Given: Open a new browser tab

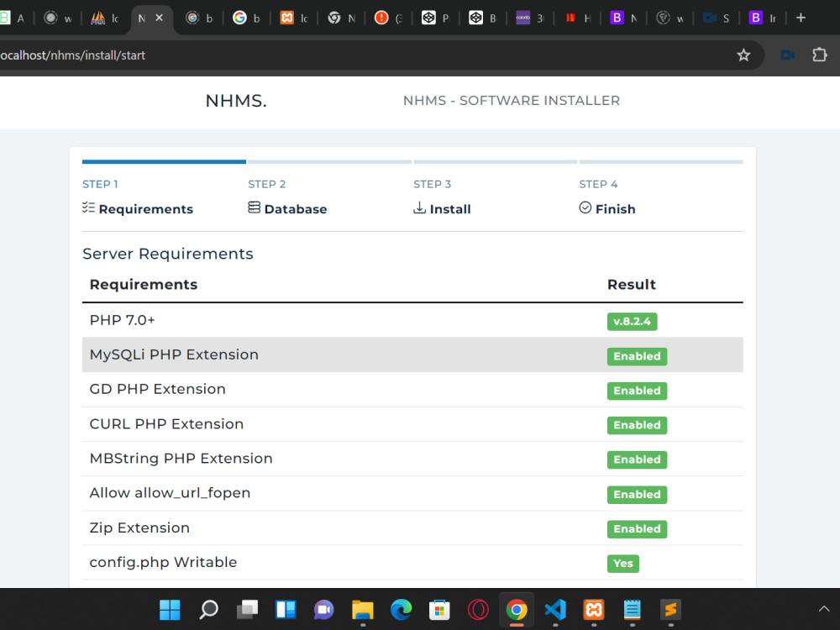Looking at the screenshot, I should (x=801, y=18).
